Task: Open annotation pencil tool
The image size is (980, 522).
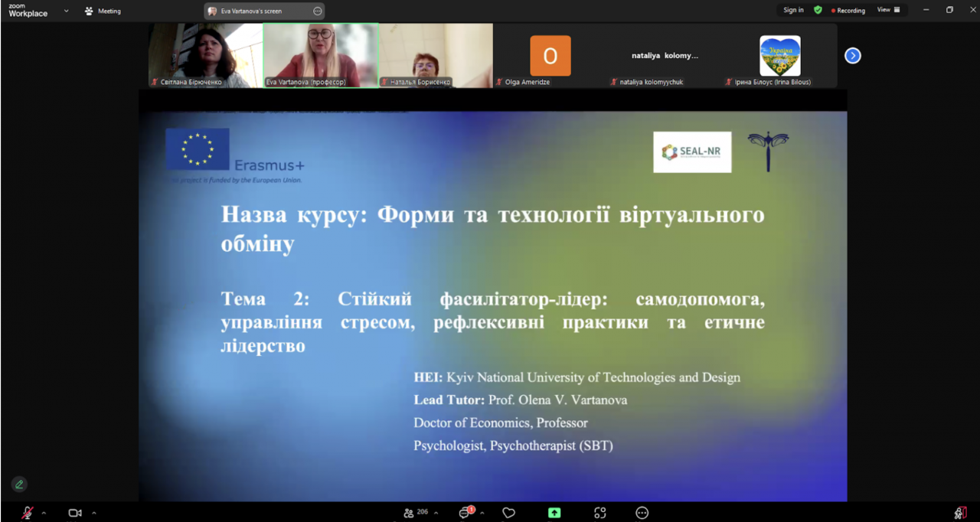Action: (19, 484)
